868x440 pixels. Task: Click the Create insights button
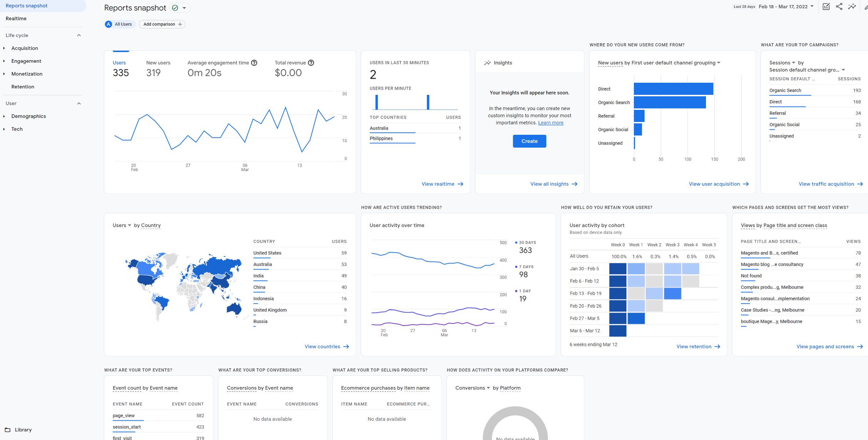click(x=529, y=141)
